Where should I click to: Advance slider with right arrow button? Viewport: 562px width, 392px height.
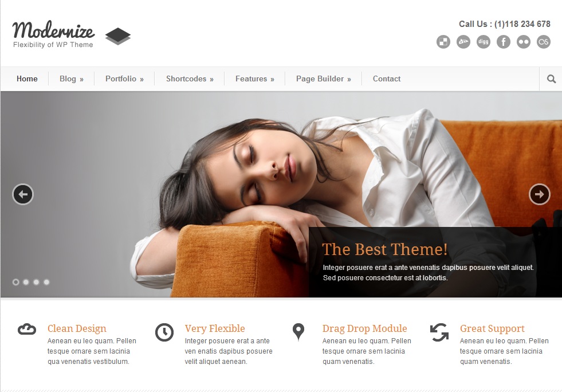540,194
